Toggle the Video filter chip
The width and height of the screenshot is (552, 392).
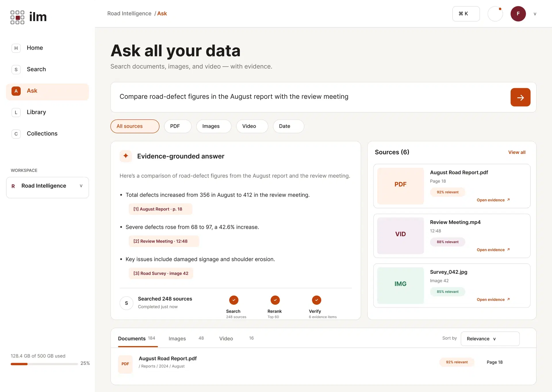click(x=252, y=126)
